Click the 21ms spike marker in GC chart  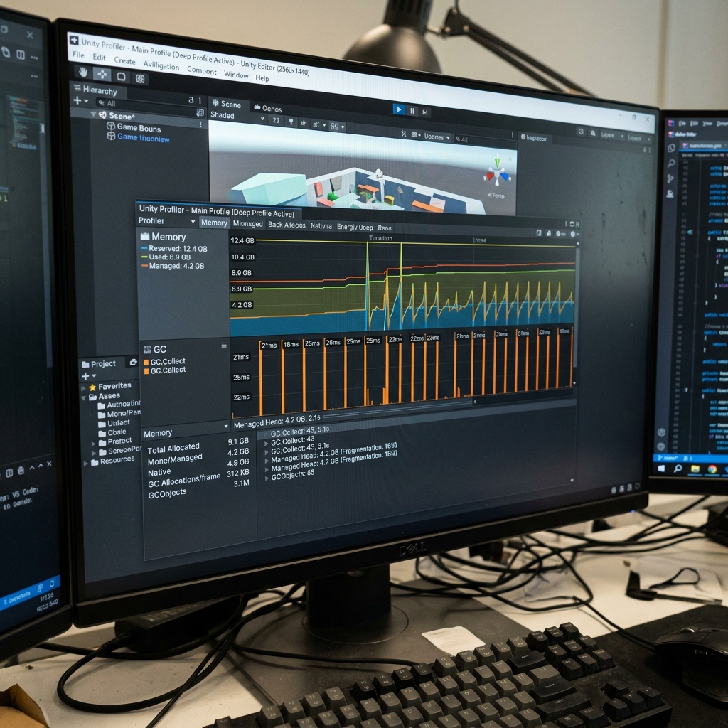269,346
